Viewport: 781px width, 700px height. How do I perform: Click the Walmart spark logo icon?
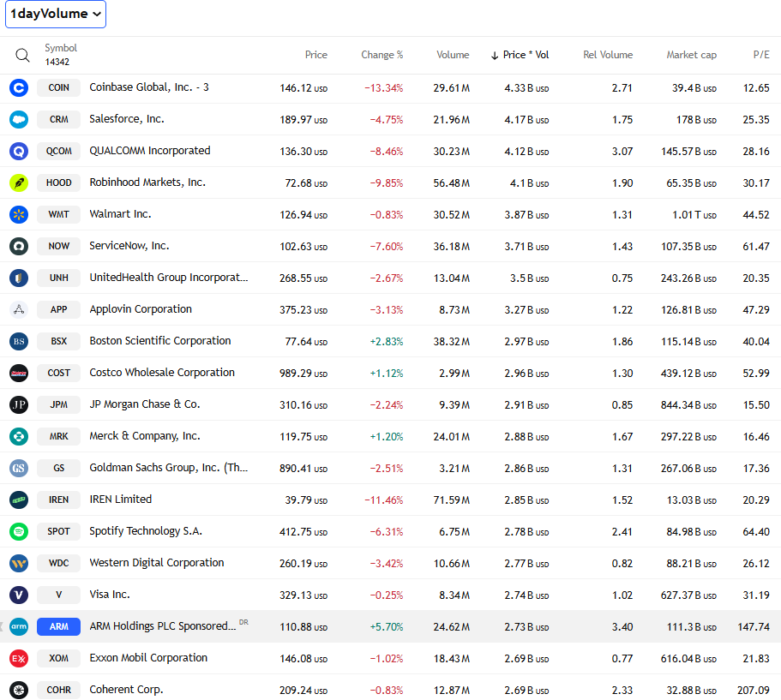coord(19,214)
